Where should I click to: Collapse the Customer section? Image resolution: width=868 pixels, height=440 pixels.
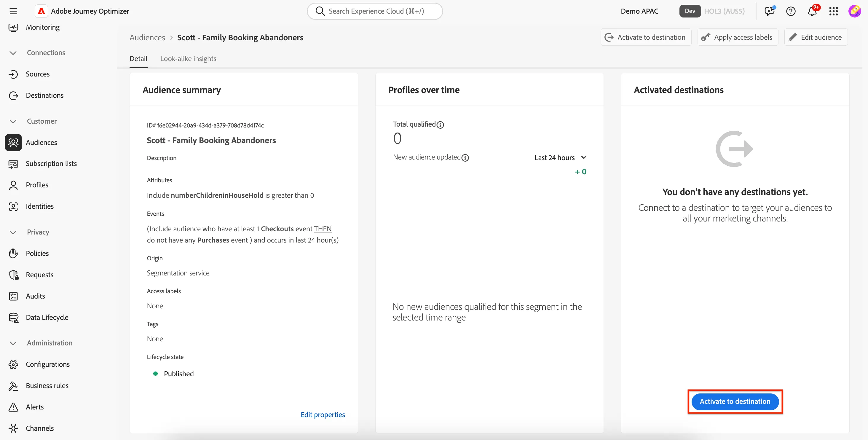(13, 121)
